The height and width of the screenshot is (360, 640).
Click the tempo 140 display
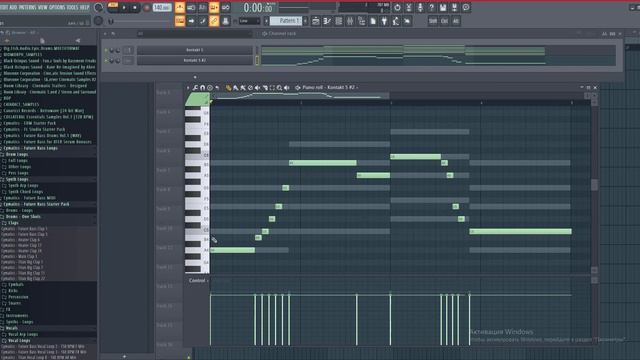pyautogui.click(x=162, y=7)
